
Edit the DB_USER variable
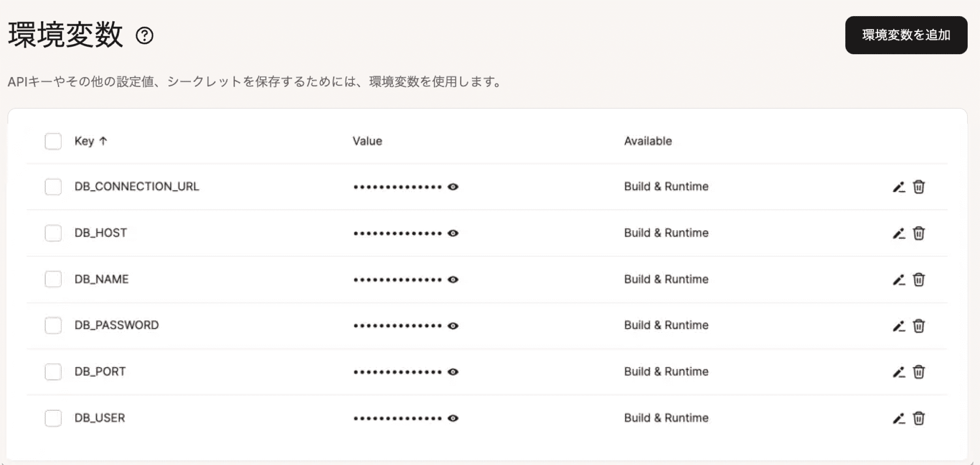(899, 418)
